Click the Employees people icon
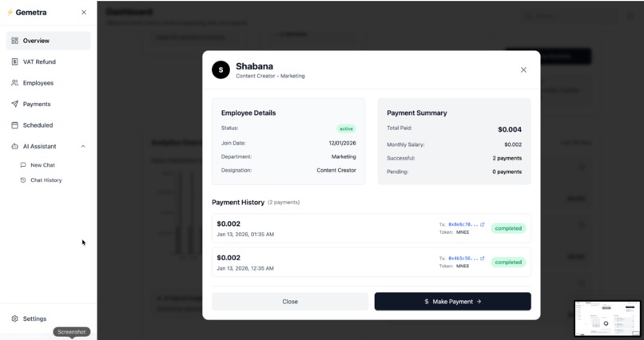The height and width of the screenshot is (340, 644). [15, 83]
